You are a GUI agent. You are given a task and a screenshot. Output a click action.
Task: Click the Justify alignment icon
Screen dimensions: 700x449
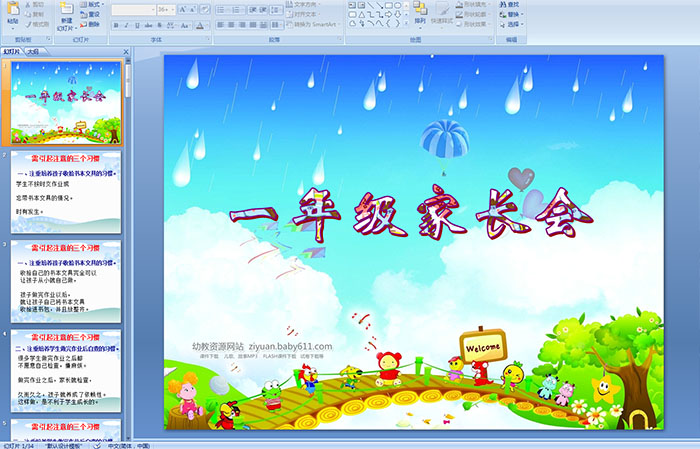click(x=253, y=25)
